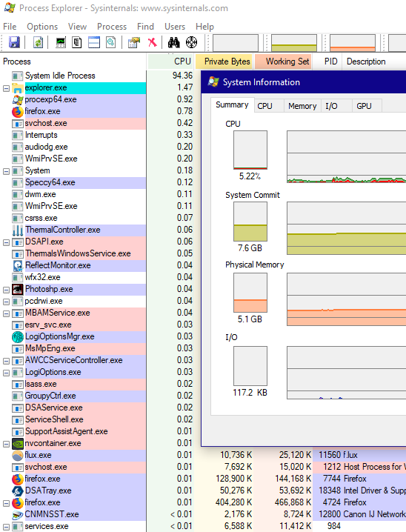
Task: Click the Refresh Now toolbar icon
Action: tap(38, 42)
